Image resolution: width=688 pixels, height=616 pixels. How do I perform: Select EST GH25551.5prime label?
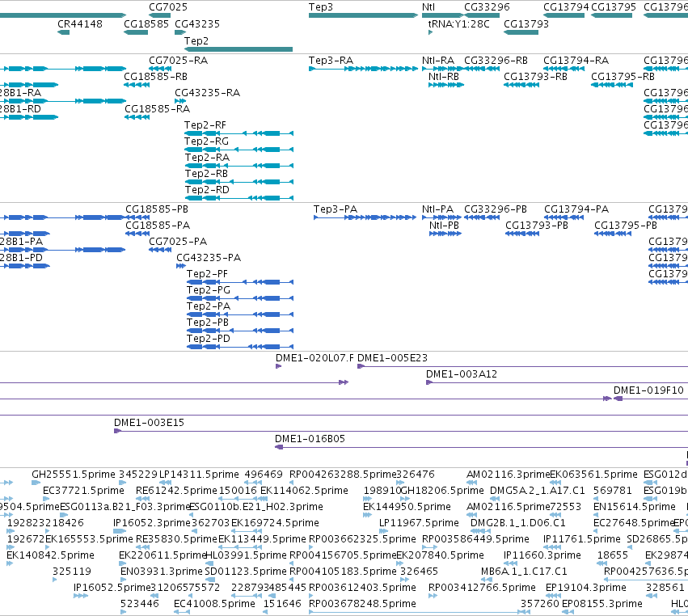pyautogui.click(x=74, y=475)
